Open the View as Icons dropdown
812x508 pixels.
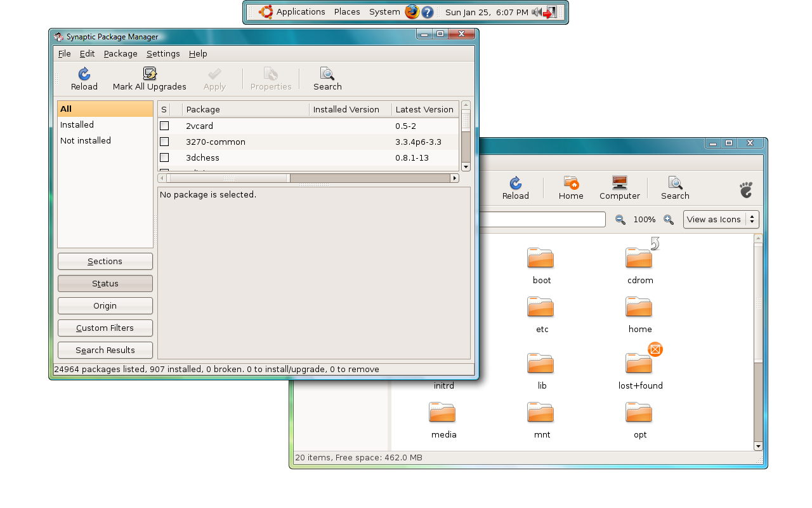point(721,220)
